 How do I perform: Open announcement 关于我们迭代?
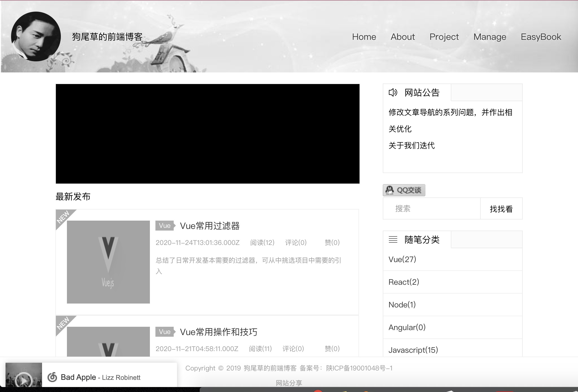pyautogui.click(x=412, y=145)
